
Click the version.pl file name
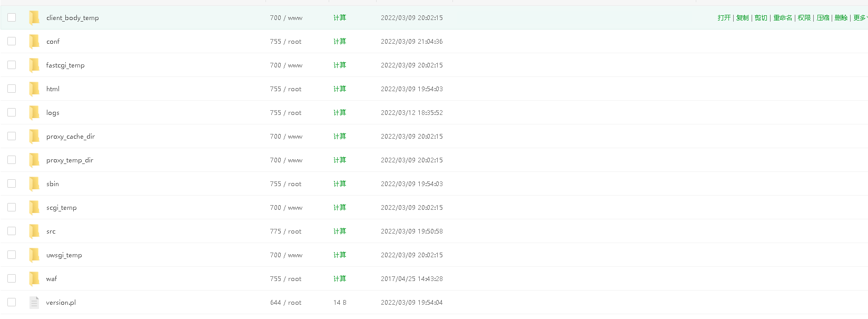pos(61,303)
